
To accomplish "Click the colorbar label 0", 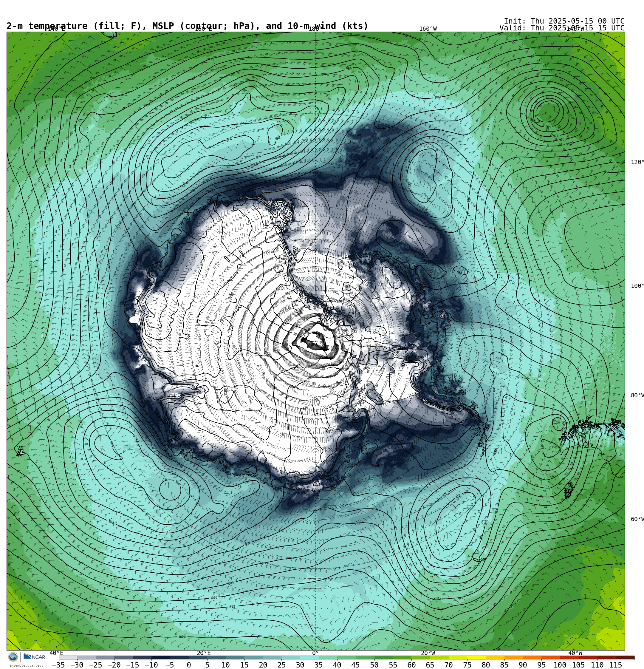I will [x=189, y=665].
